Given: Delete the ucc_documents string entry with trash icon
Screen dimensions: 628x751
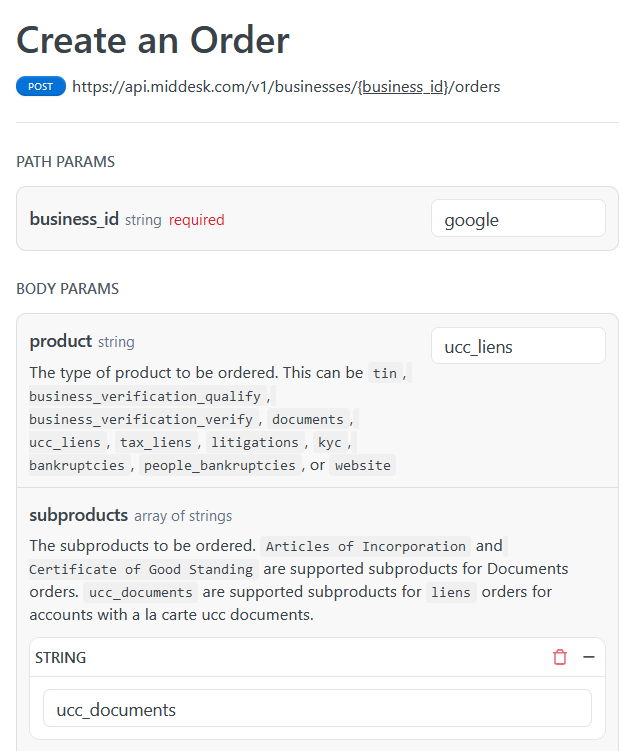Looking at the screenshot, I should coord(560,657).
